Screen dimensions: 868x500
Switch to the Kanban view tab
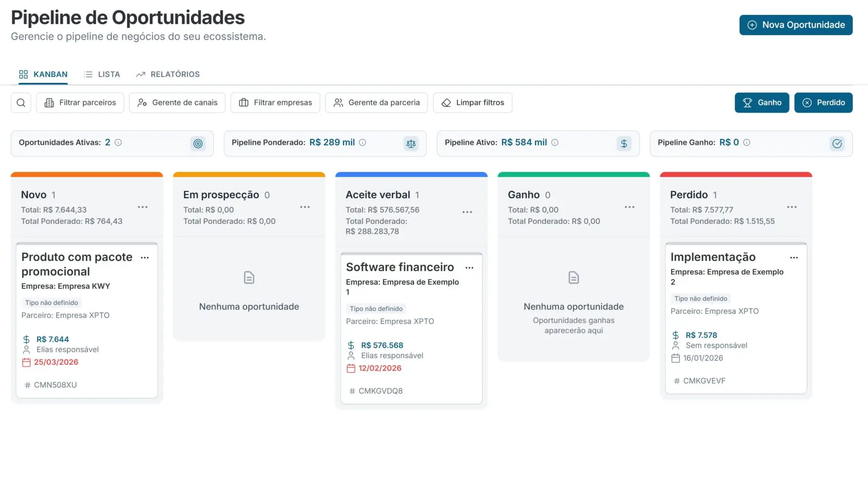pos(43,75)
